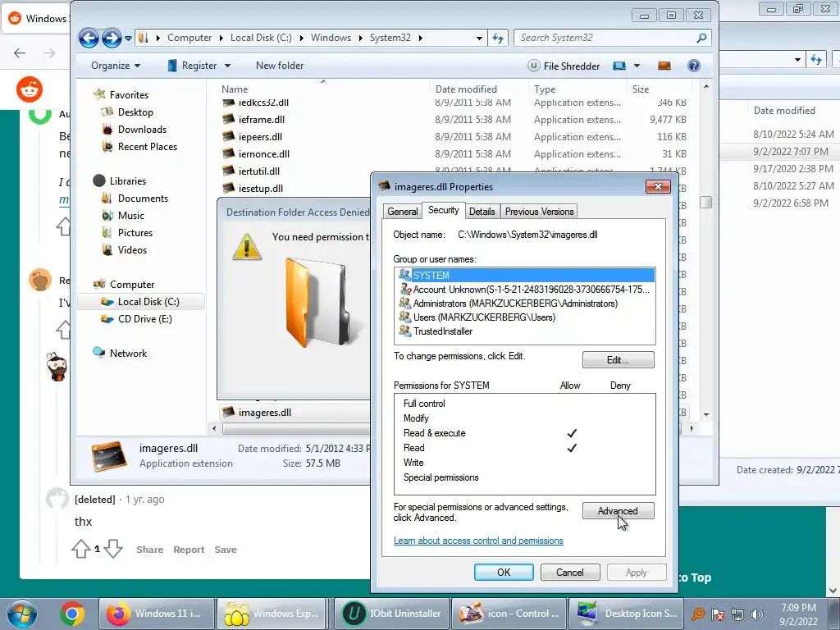Select Network in the navigation pane
This screenshot has width=840, height=630.
coord(128,353)
